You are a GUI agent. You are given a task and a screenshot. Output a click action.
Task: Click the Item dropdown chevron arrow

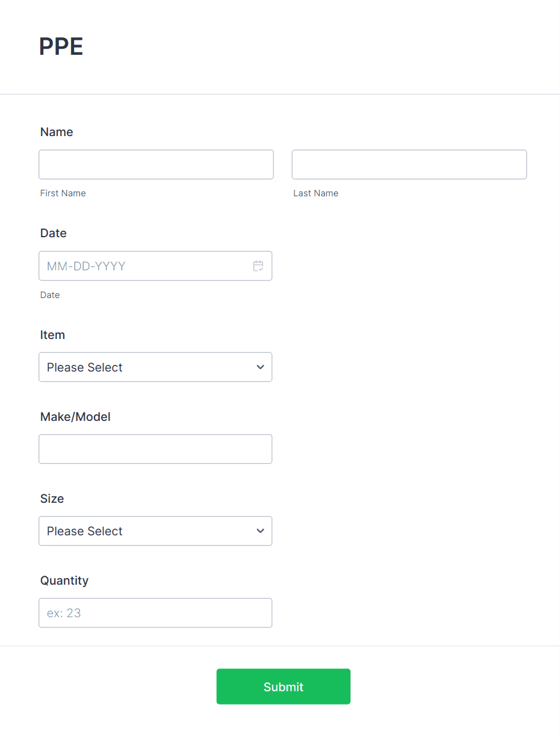point(260,367)
